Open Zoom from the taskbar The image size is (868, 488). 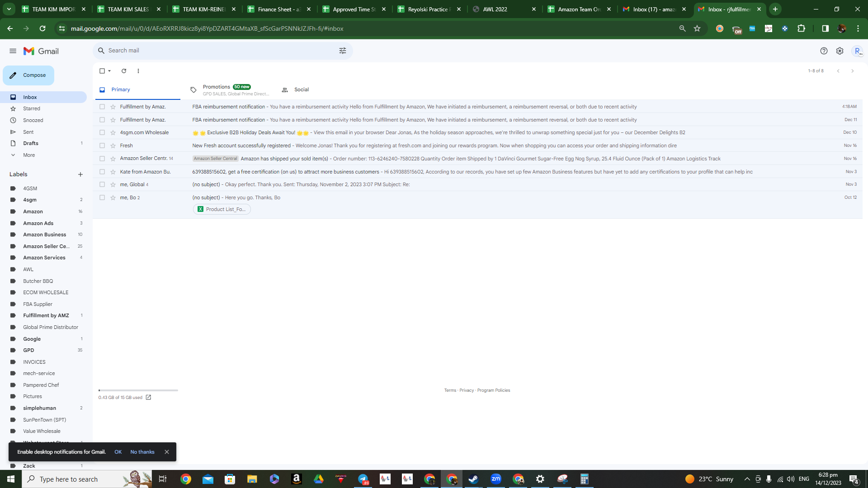click(x=496, y=479)
